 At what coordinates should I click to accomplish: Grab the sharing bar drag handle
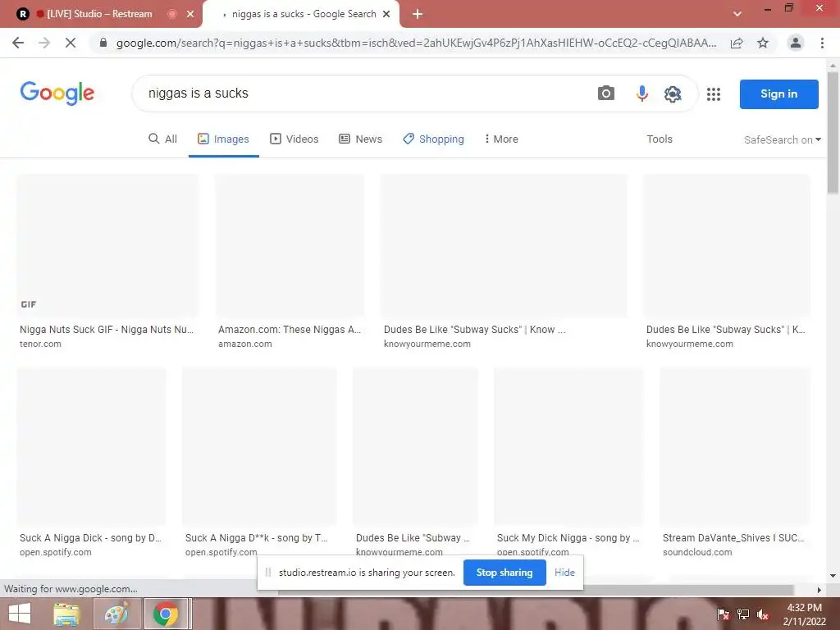[268, 573]
